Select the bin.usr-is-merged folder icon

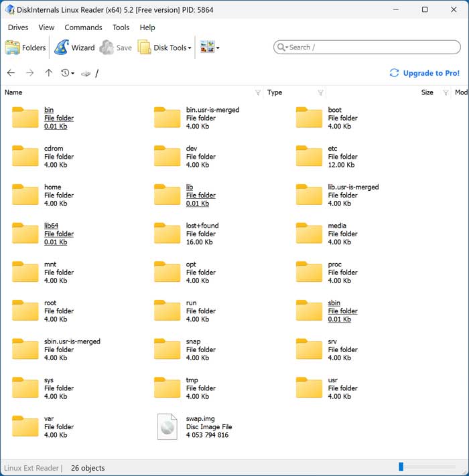(167, 117)
